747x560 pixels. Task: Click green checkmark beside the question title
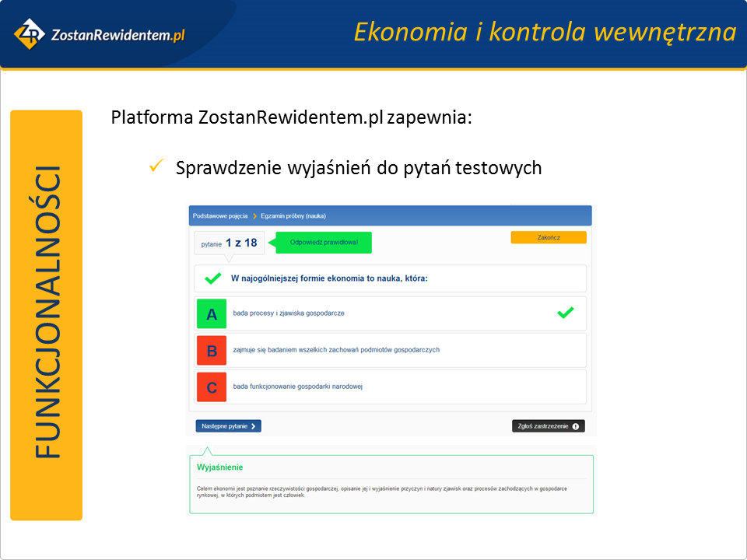click(x=212, y=278)
